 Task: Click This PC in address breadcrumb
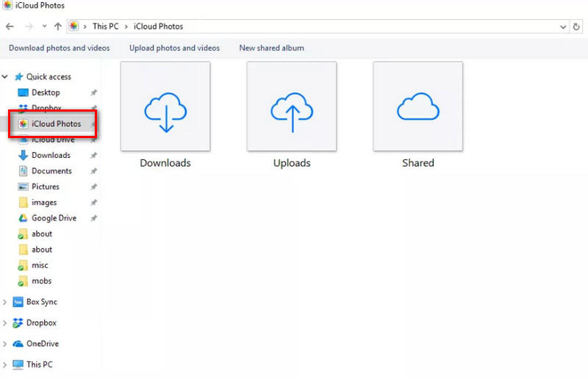tap(104, 26)
